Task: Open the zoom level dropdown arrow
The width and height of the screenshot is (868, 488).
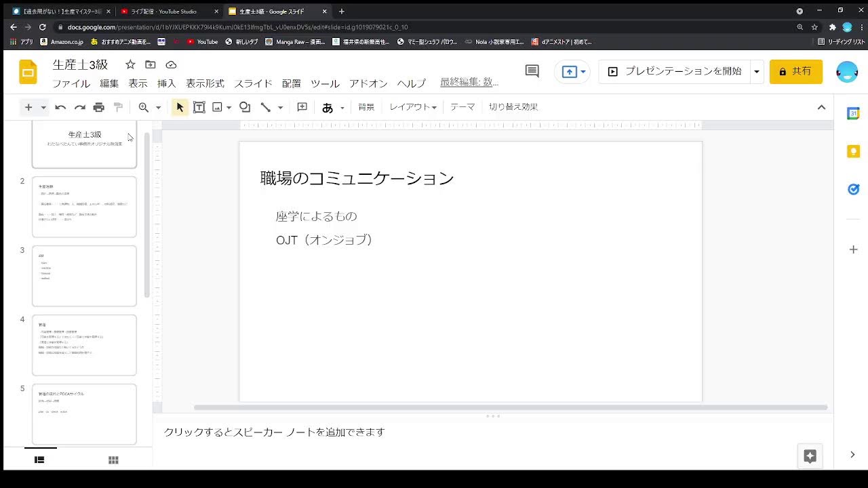Action: (x=158, y=107)
